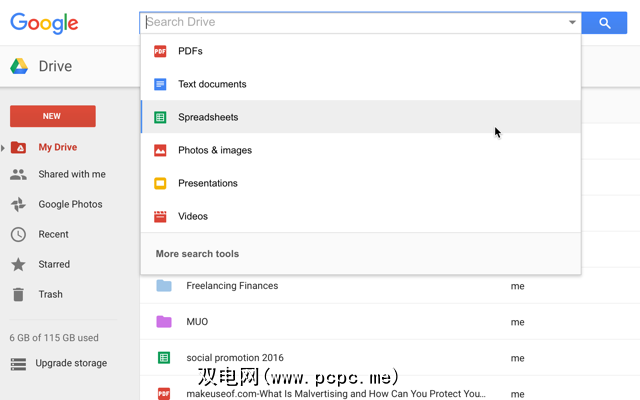Click the green Spreadsheets icon
Image resolution: width=640 pixels, height=400 pixels.
click(160, 117)
